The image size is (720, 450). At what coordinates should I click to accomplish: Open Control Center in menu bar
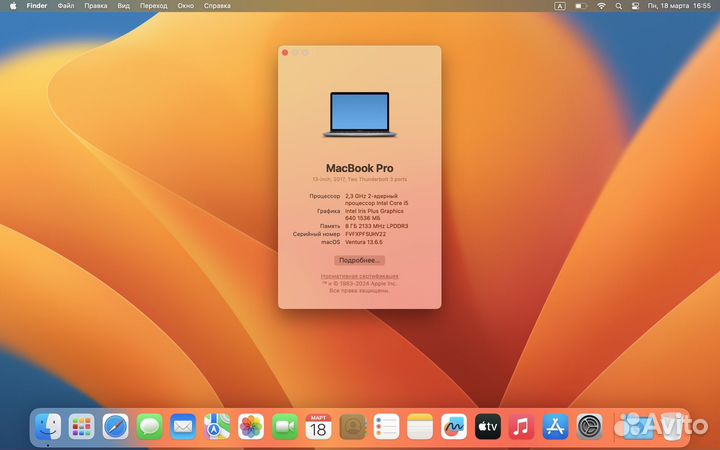pyautogui.click(x=635, y=6)
